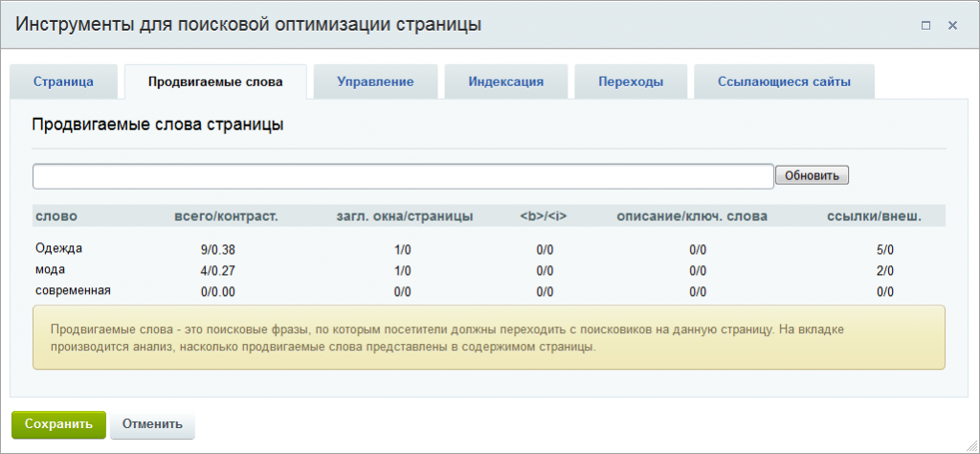Go to the Переходы tab
The image size is (980, 454).
[x=631, y=81]
